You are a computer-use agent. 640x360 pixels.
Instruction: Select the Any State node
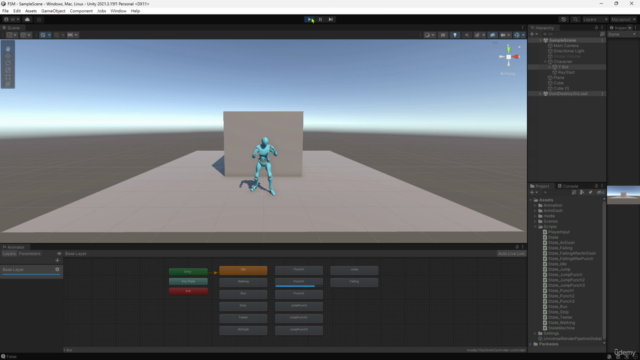click(x=188, y=281)
